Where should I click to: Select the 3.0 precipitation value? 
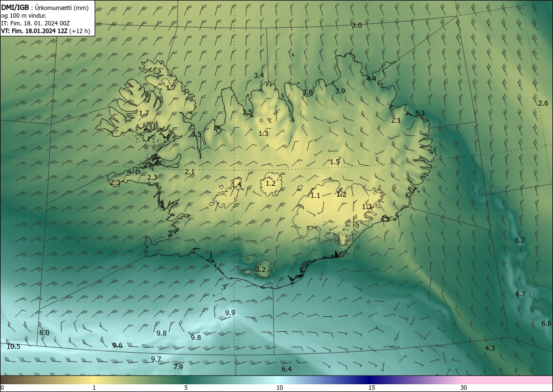tap(357, 25)
